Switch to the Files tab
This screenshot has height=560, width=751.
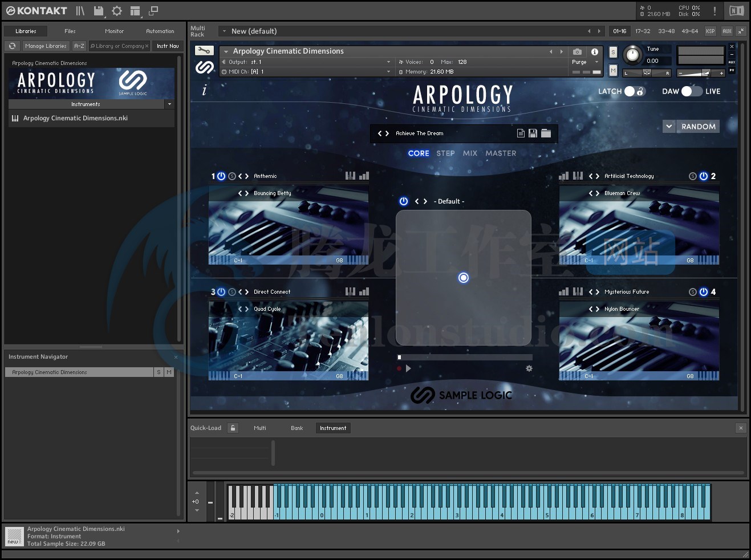(x=70, y=31)
